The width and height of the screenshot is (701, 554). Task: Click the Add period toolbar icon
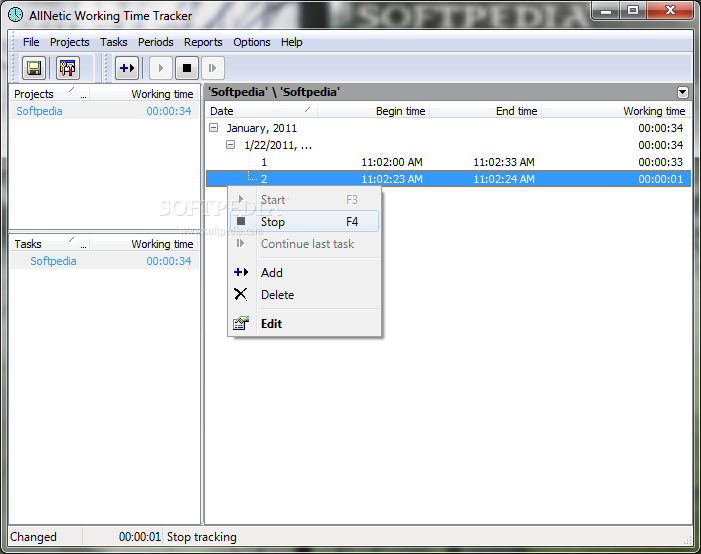[127, 68]
